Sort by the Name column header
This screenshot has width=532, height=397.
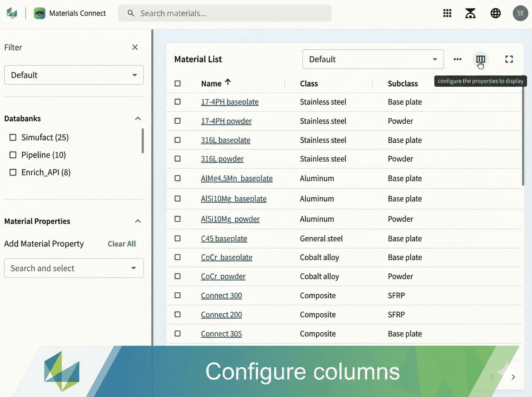[x=211, y=84]
